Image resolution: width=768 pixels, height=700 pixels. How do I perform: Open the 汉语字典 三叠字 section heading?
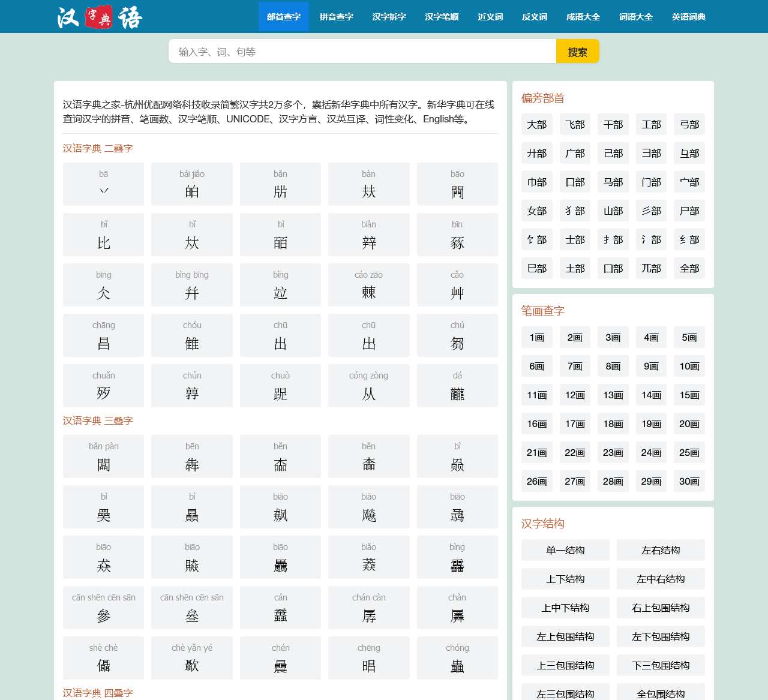coord(98,420)
